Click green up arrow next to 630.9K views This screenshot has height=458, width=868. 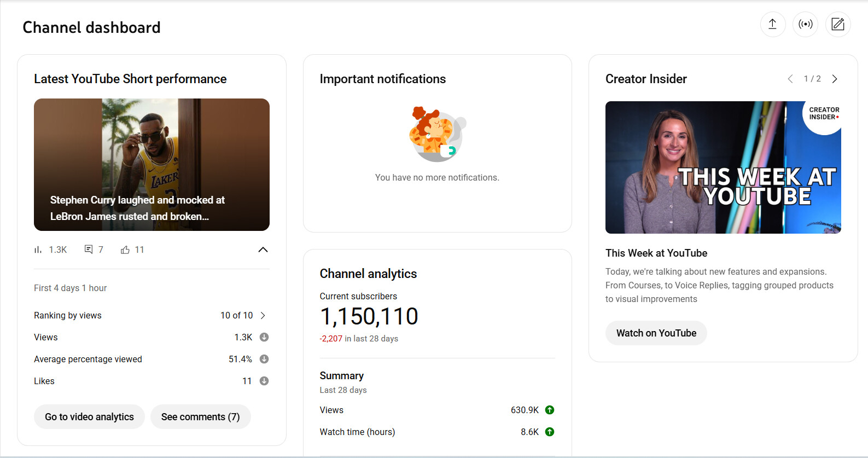click(x=550, y=410)
